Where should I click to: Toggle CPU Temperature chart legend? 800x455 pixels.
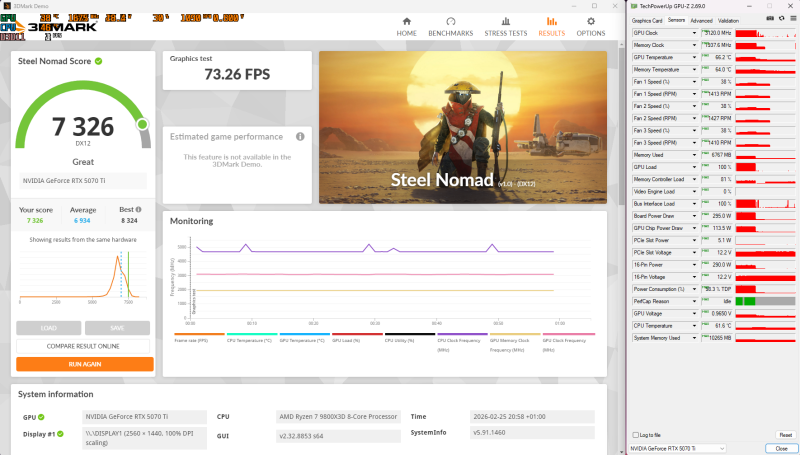tap(252, 338)
